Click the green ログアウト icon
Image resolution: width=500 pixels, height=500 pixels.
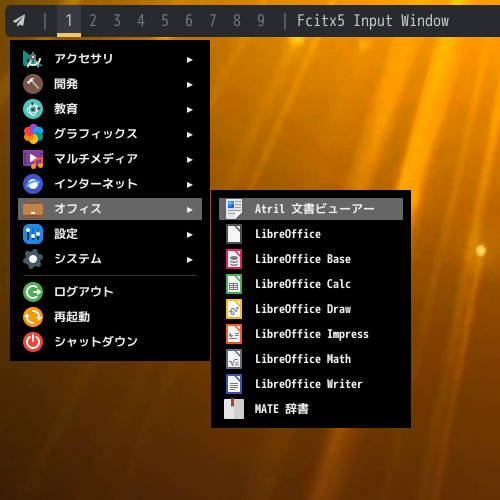point(33,292)
